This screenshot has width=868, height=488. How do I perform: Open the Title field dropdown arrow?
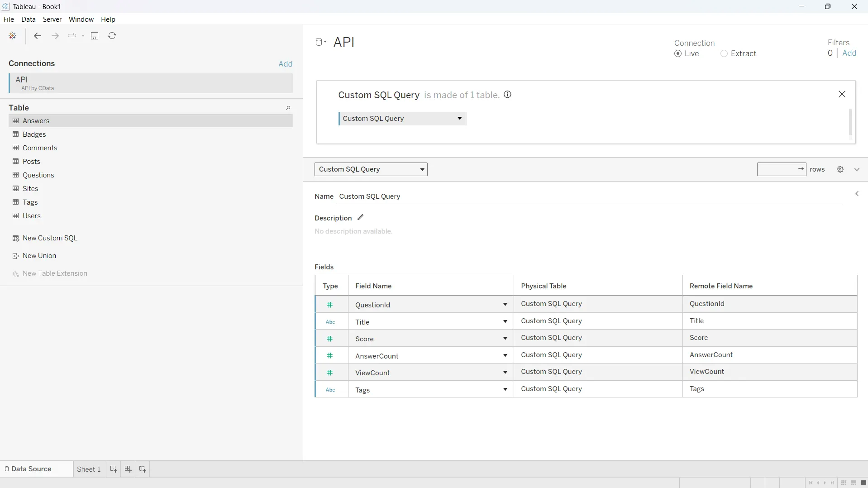coord(505,322)
